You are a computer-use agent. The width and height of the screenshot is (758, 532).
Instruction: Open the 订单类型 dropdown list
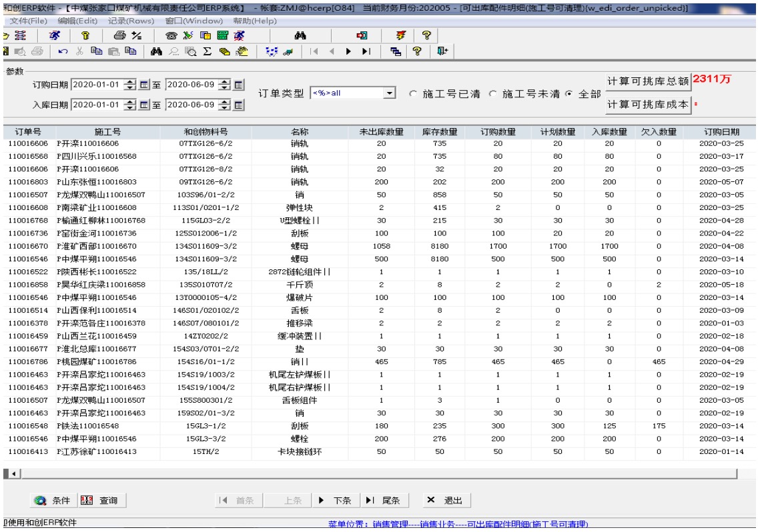pos(390,93)
